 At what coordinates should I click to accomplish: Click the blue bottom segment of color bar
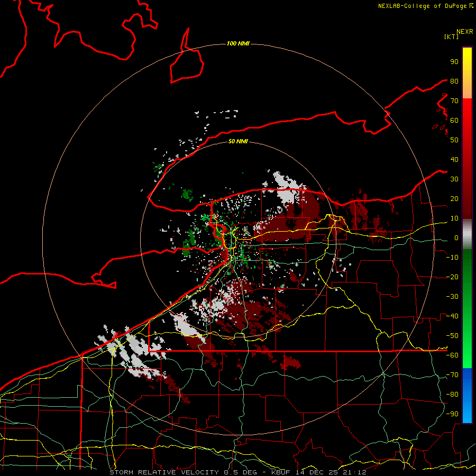(x=467, y=396)
